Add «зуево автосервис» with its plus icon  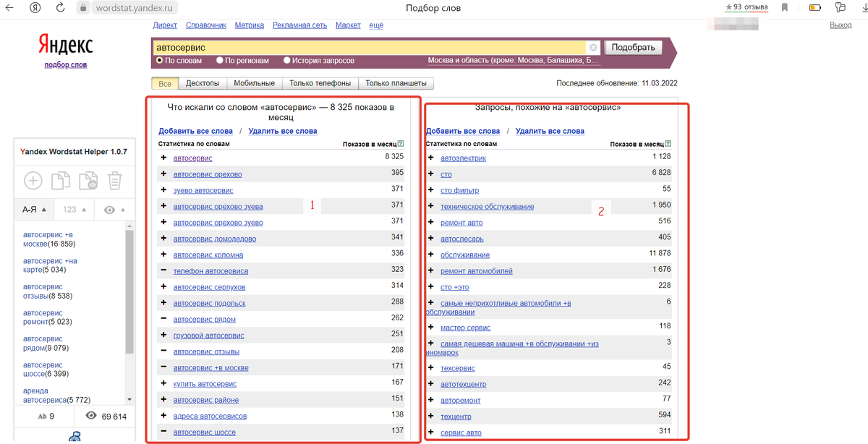[x=163, y=190]
